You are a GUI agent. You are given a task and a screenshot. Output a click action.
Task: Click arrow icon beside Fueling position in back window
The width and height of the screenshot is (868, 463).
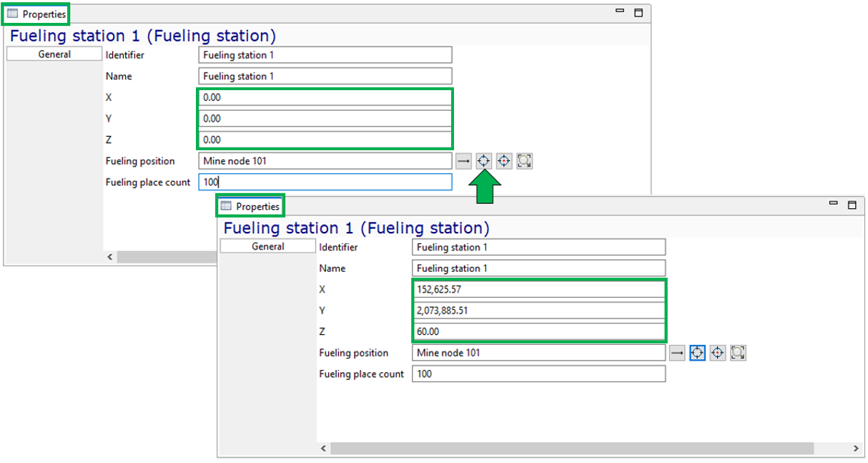(463, 161)
